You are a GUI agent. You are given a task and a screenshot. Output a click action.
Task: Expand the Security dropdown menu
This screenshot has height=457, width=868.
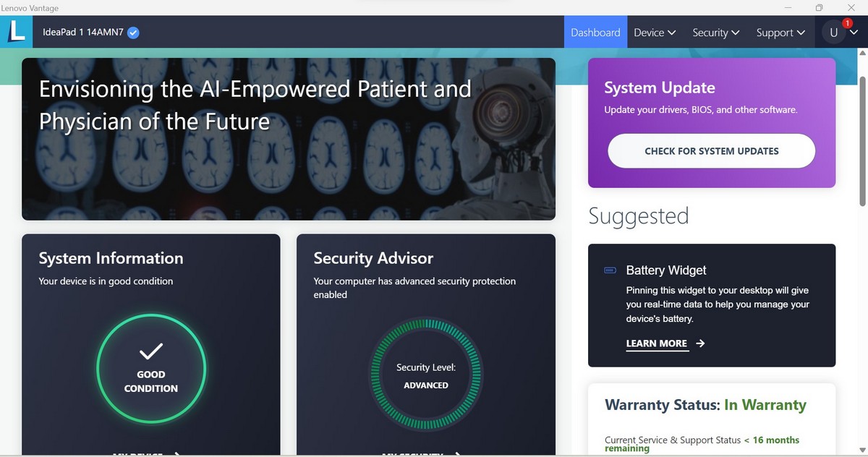pos(715,33)
